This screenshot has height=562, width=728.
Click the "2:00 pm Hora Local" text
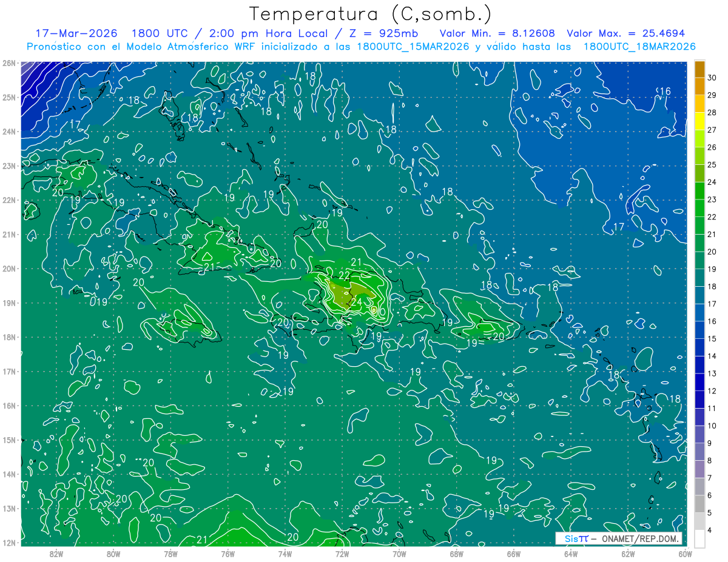coord(269,33)
